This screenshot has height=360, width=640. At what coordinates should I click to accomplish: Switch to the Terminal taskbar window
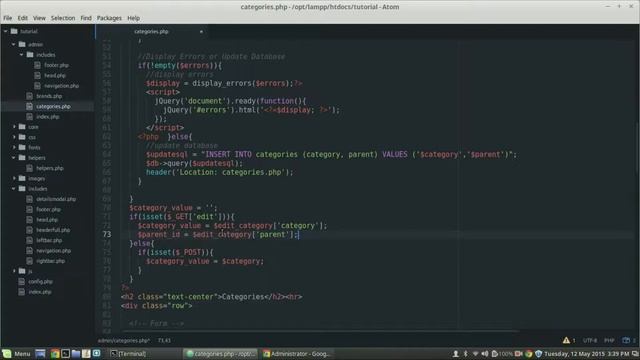tap(144, 353)
